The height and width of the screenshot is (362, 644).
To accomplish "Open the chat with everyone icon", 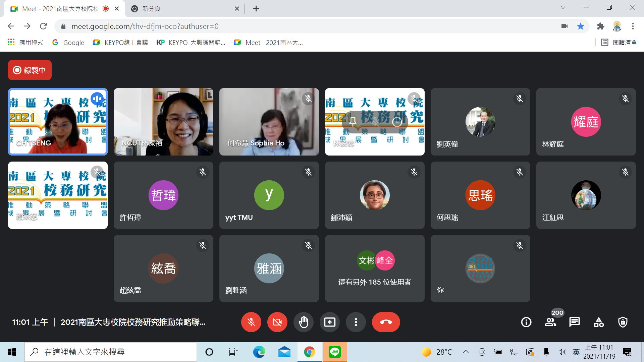I will pyautogui.click(x=574, y=322).
